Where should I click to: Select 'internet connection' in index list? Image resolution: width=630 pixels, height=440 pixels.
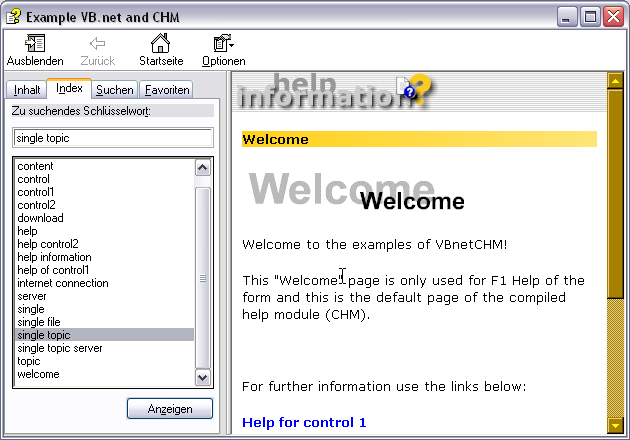[63, 283]
